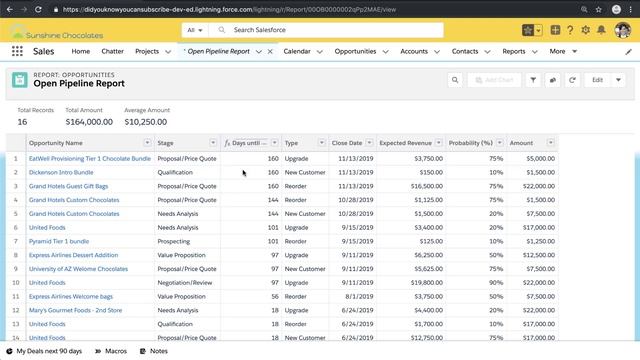Bookmark page with the star icon in address bar

point(599,9)
